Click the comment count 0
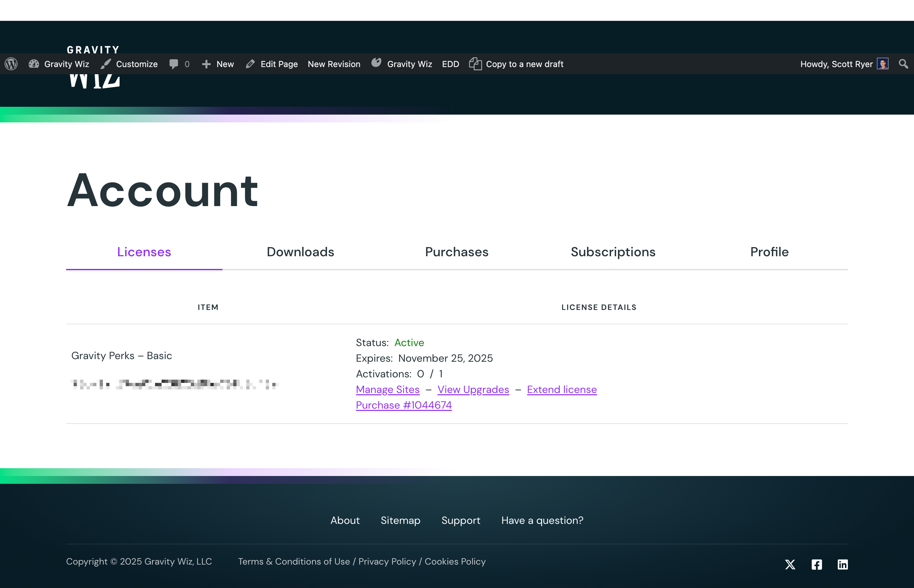Screen dimensions: 914x588 (187, 64)
